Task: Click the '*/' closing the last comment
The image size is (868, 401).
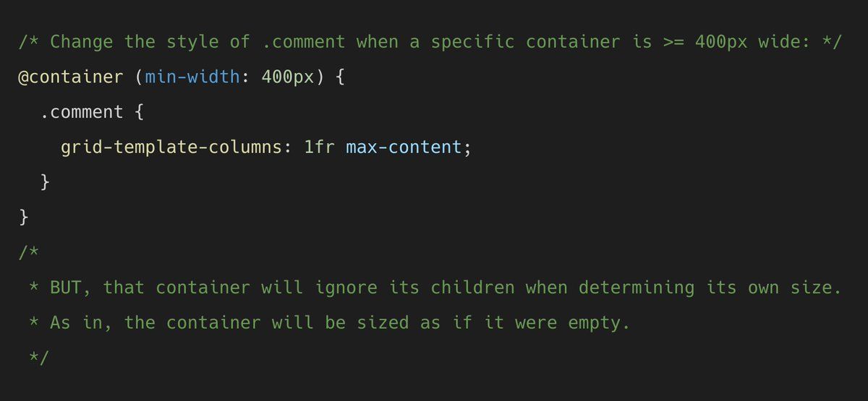Action: tap(39, 357)
